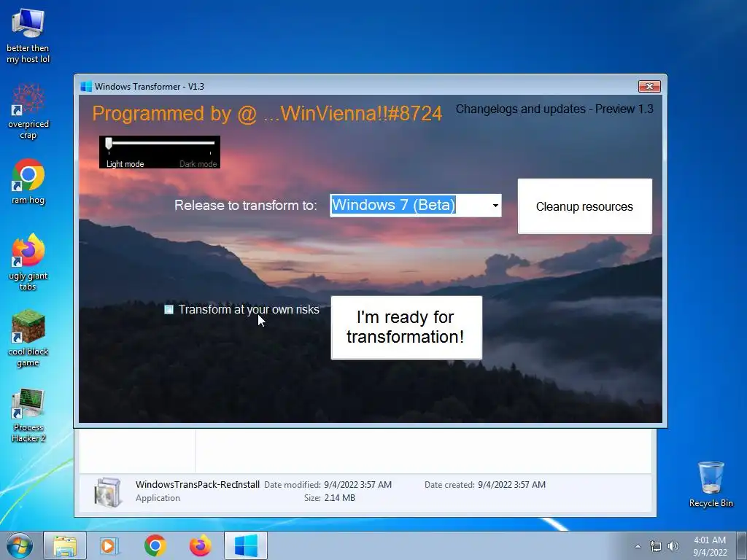Click the light/dark mode slider handle
The height and width of the screenshot is (560, 747).
[x=109, y=143]
